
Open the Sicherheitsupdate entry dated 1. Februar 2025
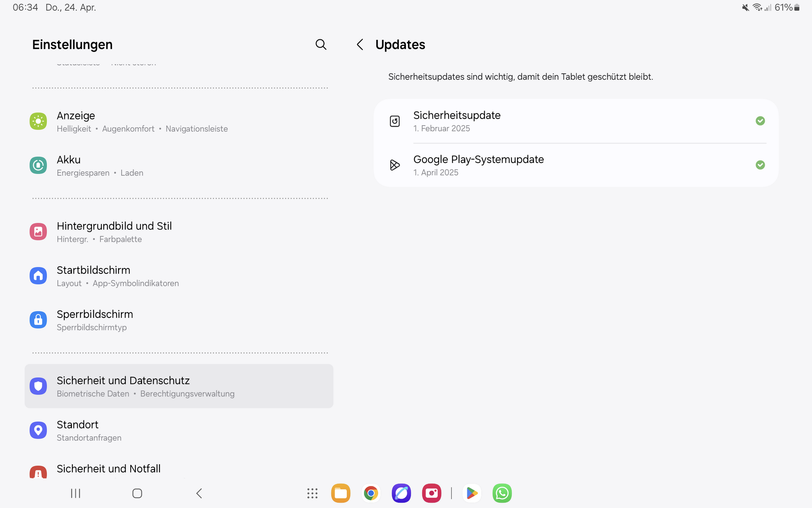pyautogui.click(x=575, y=121)
